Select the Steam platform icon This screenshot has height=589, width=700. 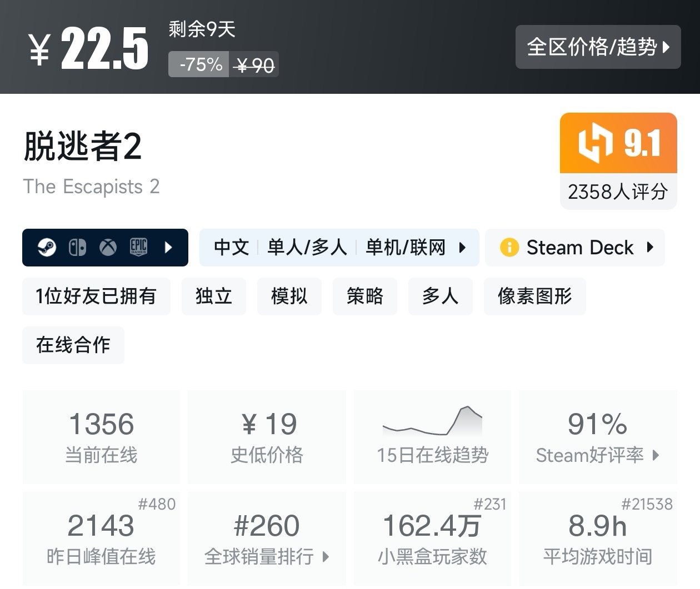[47, 247]
